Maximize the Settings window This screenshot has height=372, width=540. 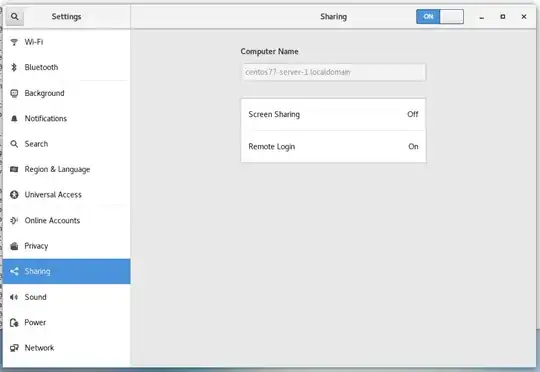pyautogui.click(x=503, y=17)
